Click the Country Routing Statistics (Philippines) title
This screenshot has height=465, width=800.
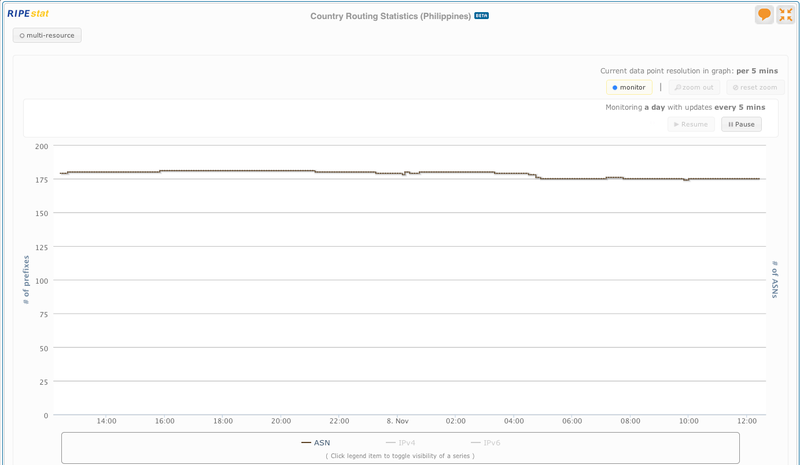coord(390,16)
